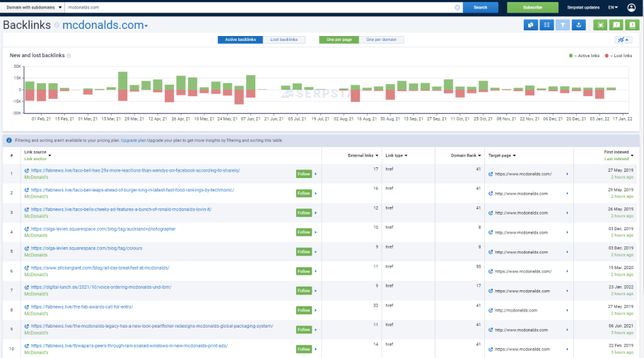Open external link icon for digital-lunch.de source

(27, 287)
